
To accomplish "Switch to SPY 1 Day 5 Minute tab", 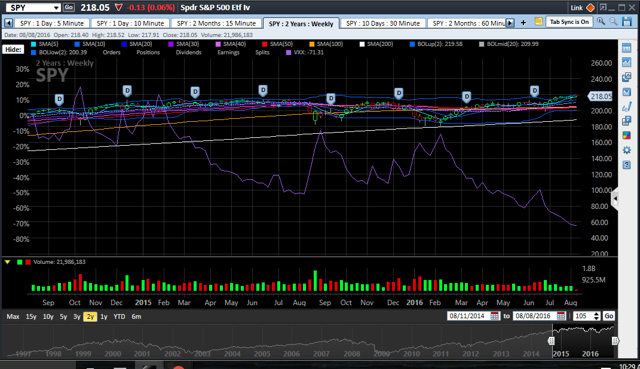I will click(51, 23).
